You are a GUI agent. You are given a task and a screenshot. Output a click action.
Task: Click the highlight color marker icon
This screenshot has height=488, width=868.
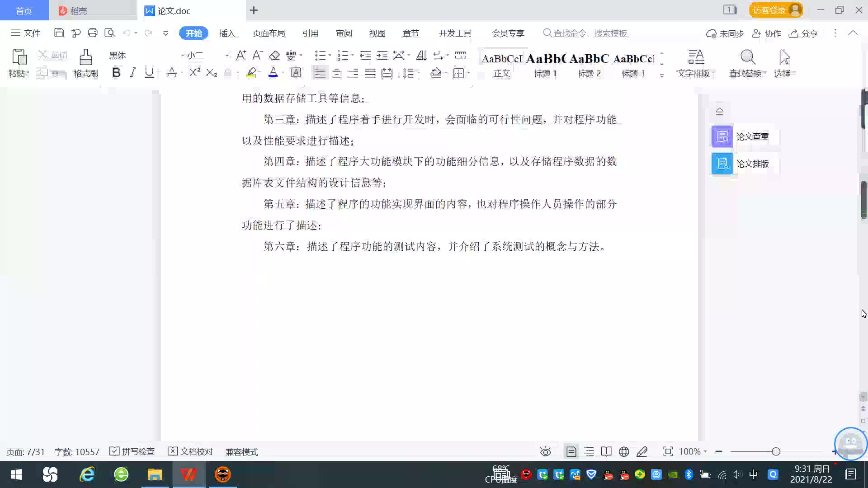pos(251,72)
